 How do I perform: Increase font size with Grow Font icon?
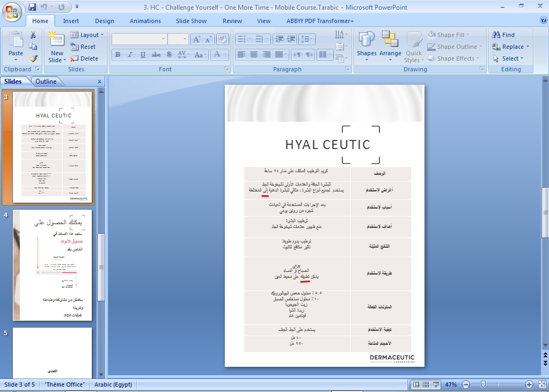[197, 39]
